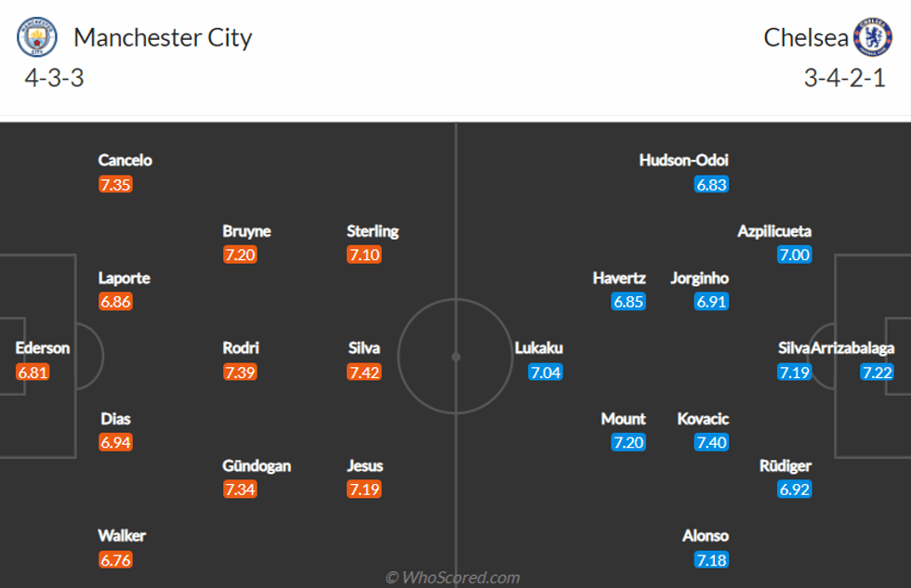911x588 pixels.
Task: Open the player Bruyne name label
Action: pos(246,231)
